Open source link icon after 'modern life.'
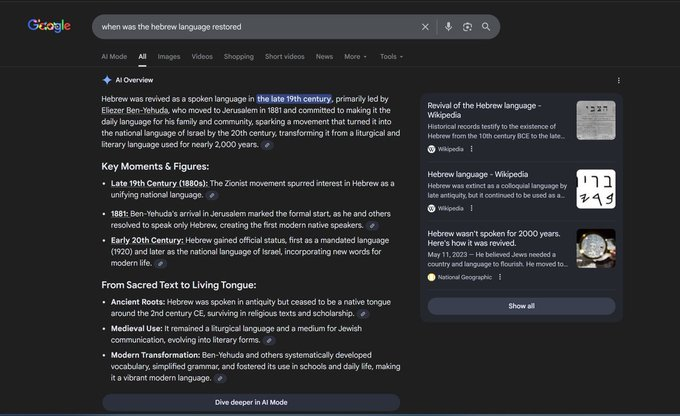This screenshot has height=416, width=680. coord(160,263)
